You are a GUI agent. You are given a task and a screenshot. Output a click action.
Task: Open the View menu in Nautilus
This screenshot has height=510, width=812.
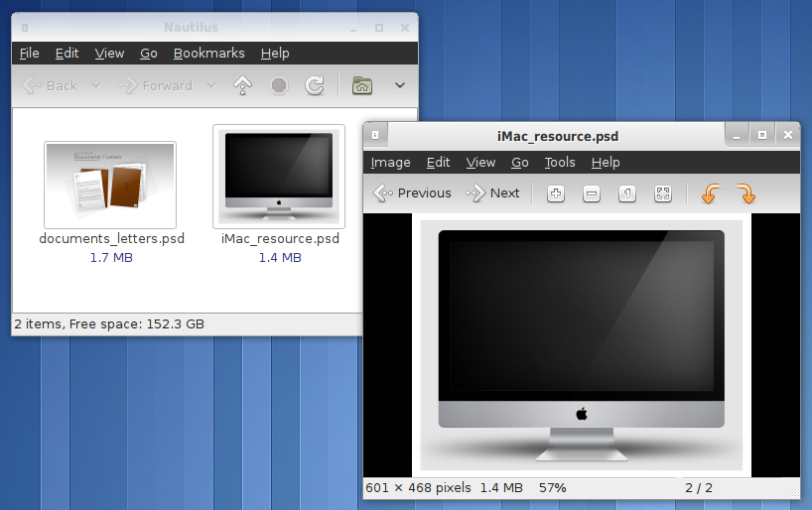(x=109, y=54)
